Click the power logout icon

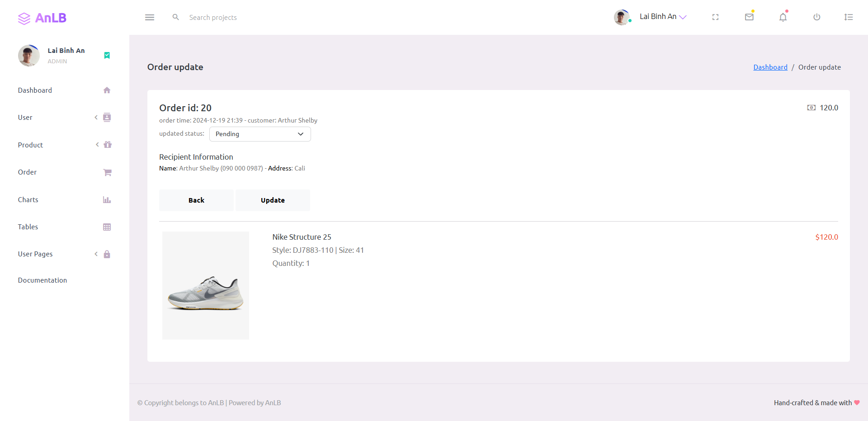pos(816,17)
